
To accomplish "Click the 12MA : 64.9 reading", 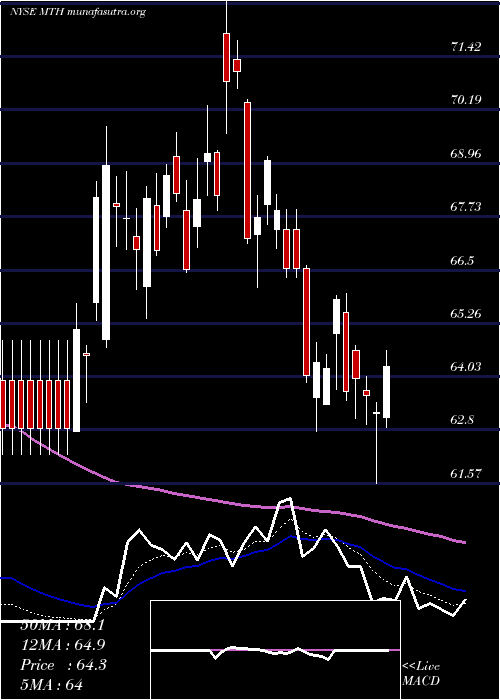I will (63, 645).
